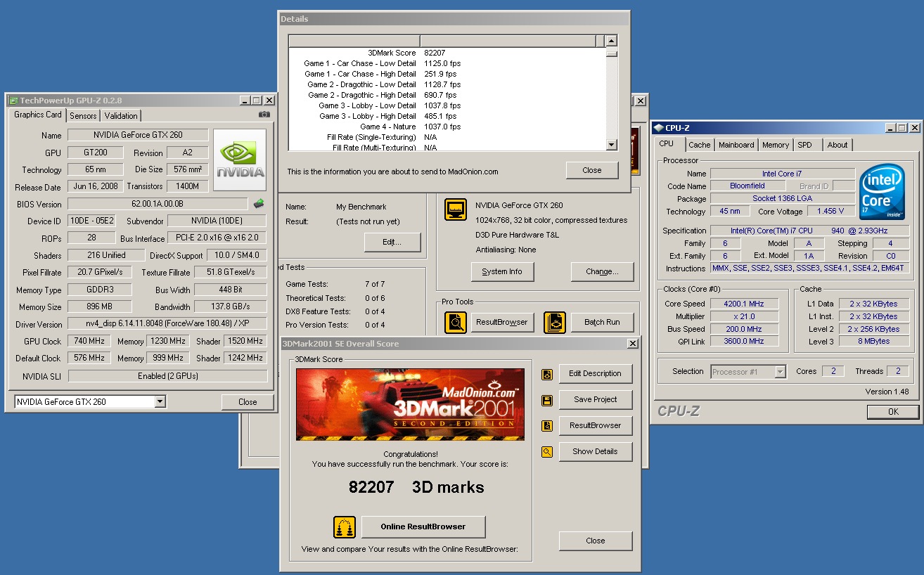Click the Change... button
Screen dimensions: 924x575
click(603, 271)
